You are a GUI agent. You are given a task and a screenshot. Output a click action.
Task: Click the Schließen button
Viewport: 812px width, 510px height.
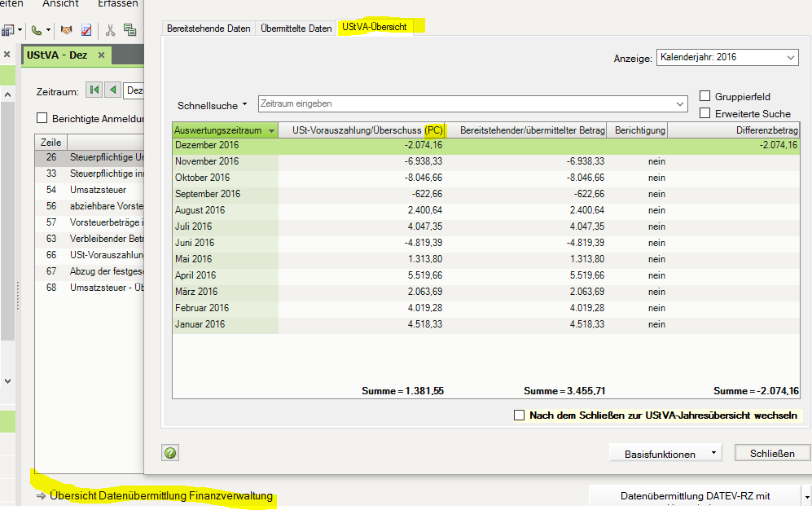tap(771, 453)
